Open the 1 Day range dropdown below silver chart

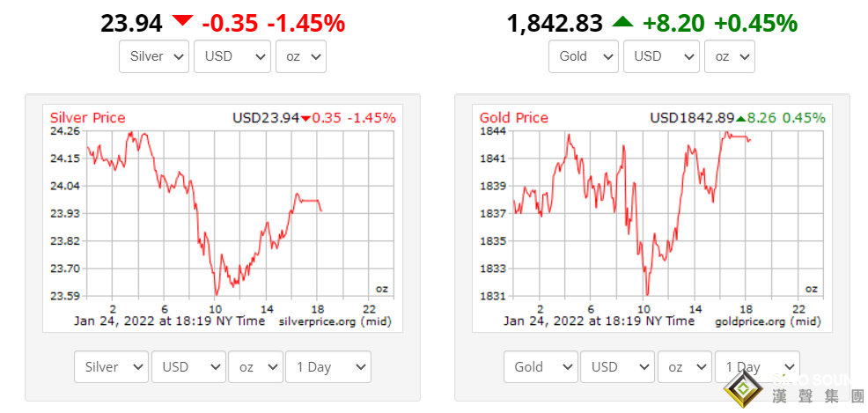pos(327,367)
